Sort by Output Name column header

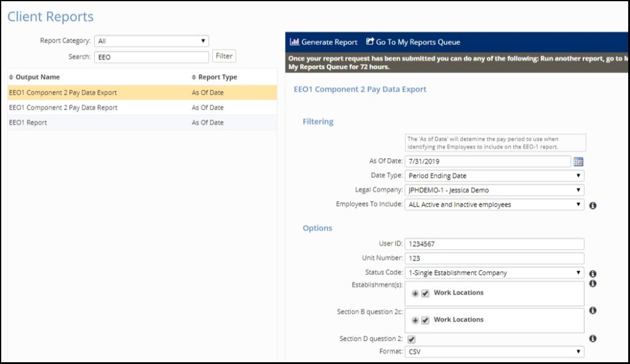[38, 77]
